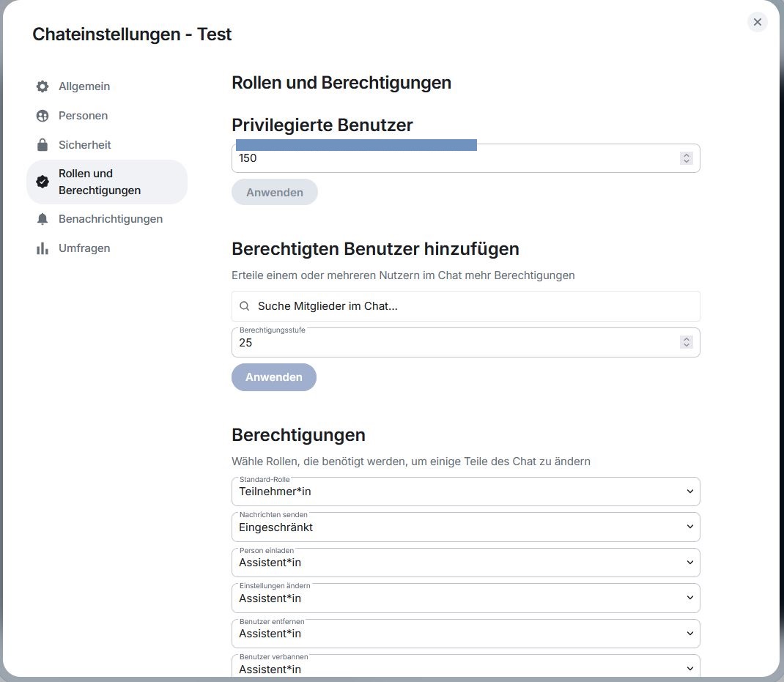Screen dimensions: 784x682
Task: Adjust the Berechtigungsstufe 25 stepper arrows
Action: [x=686, y=342]
